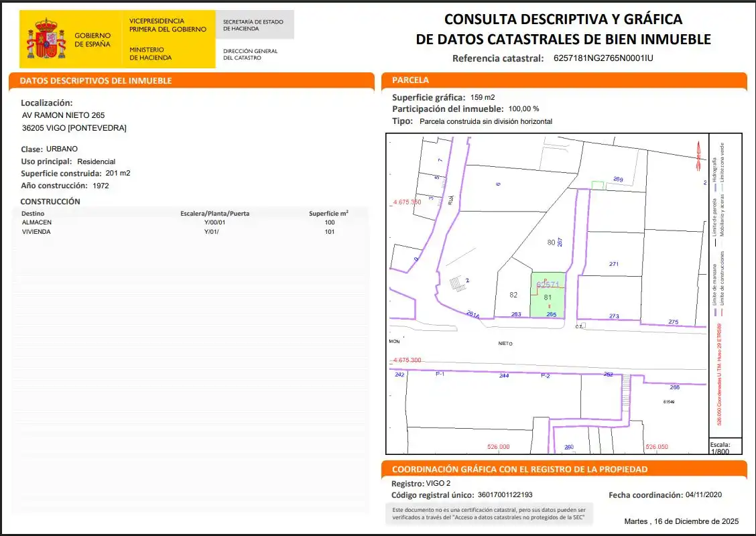Click the "526.050" coordinate label on the bottom edge

[x=657, y=447]
